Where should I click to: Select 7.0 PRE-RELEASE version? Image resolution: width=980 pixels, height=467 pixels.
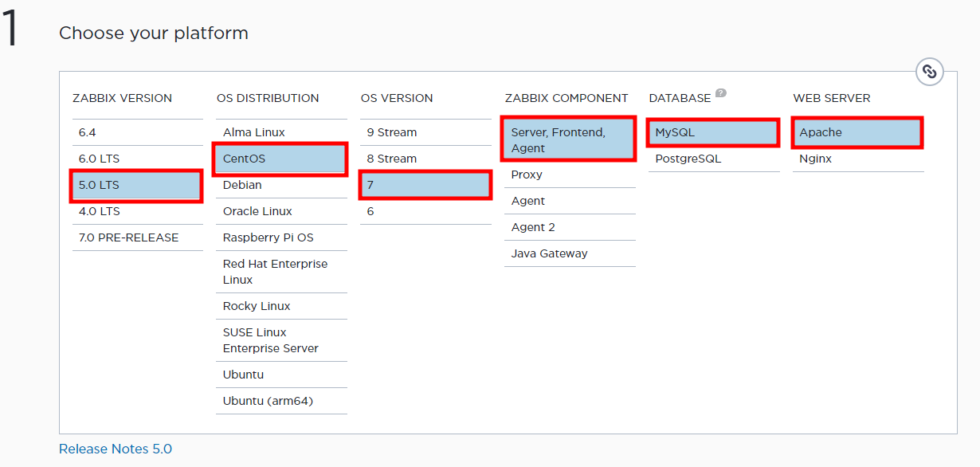137,237
